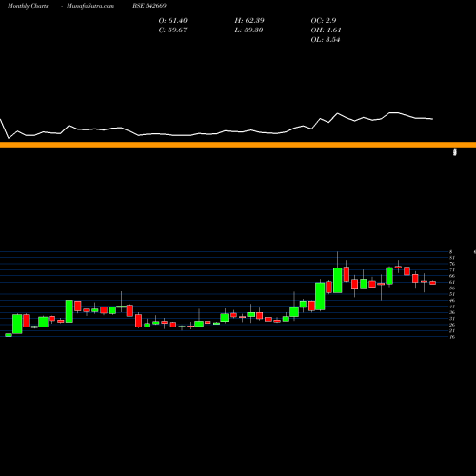Image resolution: width=476 pixels, height=476 pixels.
Task: Click the 76 price axis label
Action: tap(452, 264)
